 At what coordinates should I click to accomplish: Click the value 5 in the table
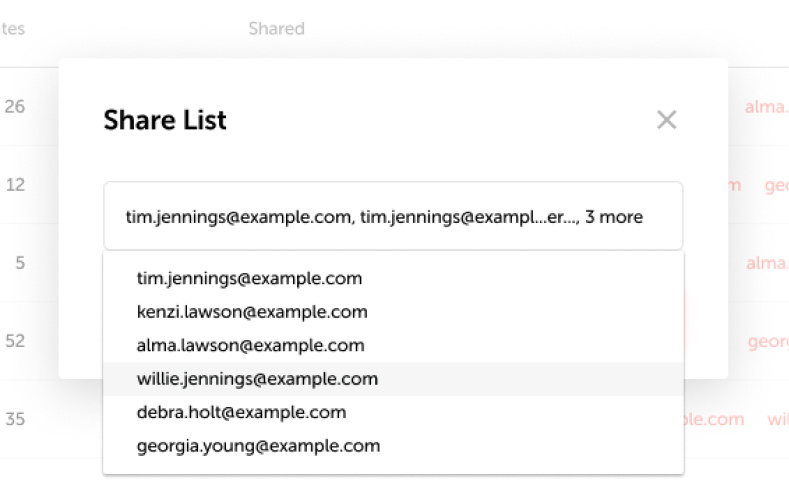(x=20, y=263)
